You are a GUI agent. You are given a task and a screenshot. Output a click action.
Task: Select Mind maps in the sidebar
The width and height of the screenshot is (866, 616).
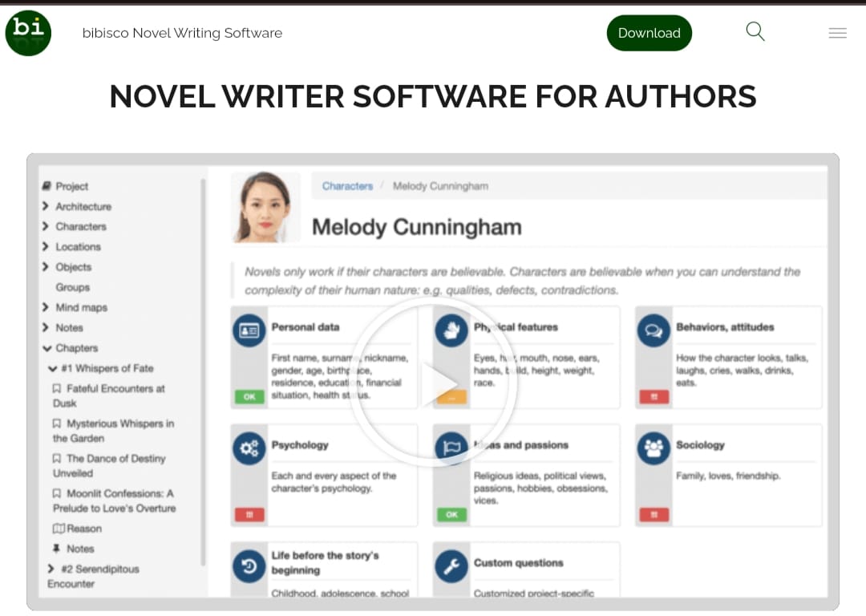[x=81, y=307]
